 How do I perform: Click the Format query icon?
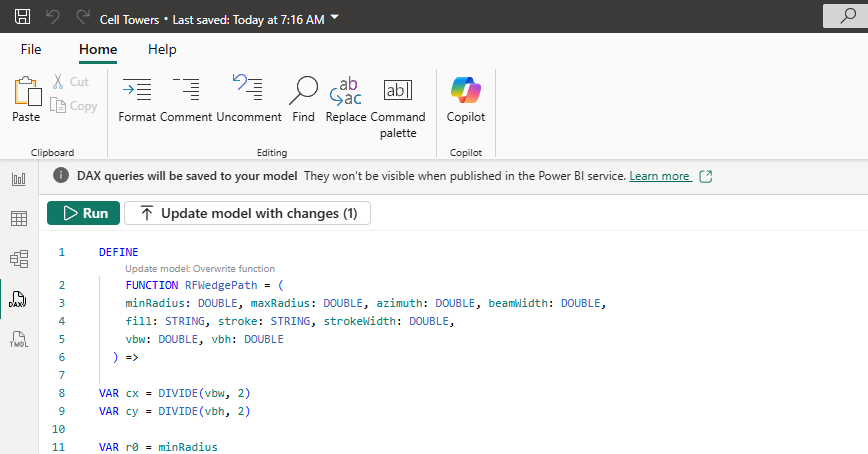tap(136, 100)
